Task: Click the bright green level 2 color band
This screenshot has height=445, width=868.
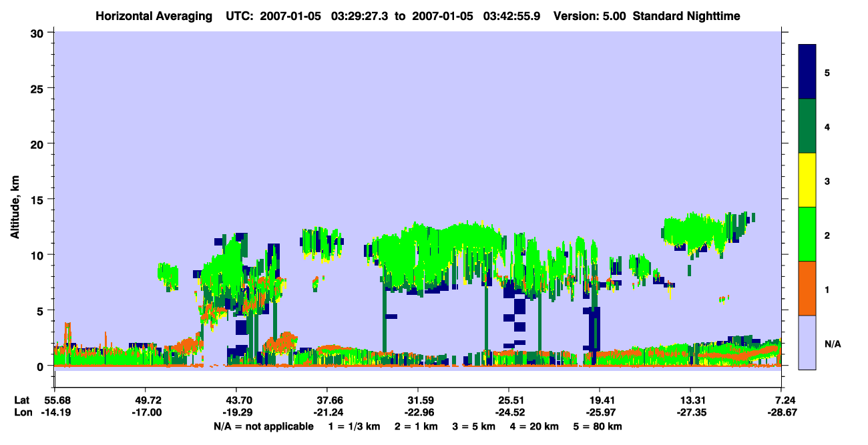Action: tap(807, 234)
